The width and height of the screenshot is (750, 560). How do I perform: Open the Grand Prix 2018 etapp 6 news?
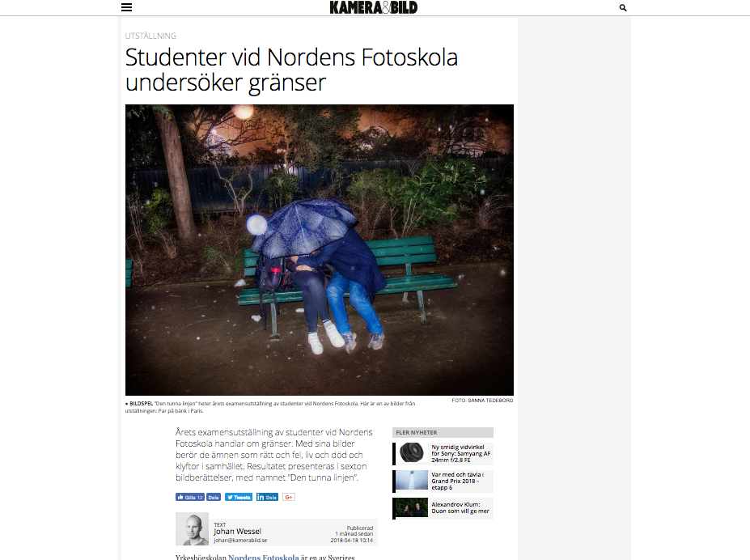[x=458, y=481]
